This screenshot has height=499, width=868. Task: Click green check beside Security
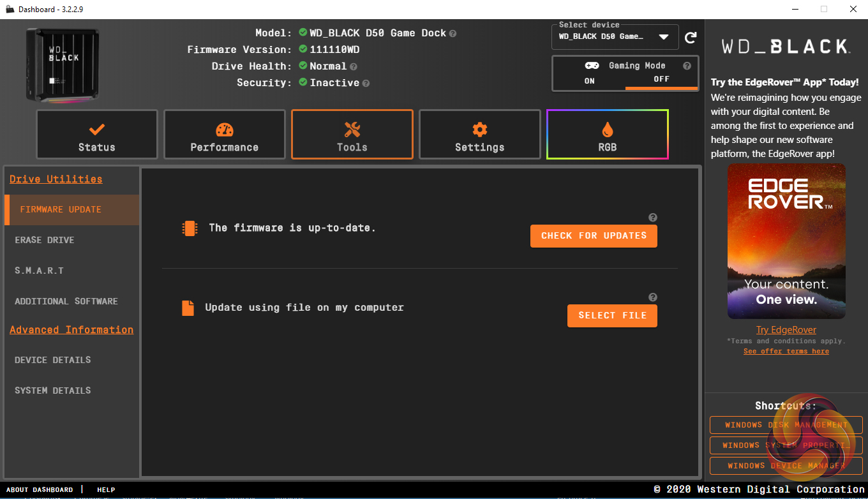click(x=303, y=82)
